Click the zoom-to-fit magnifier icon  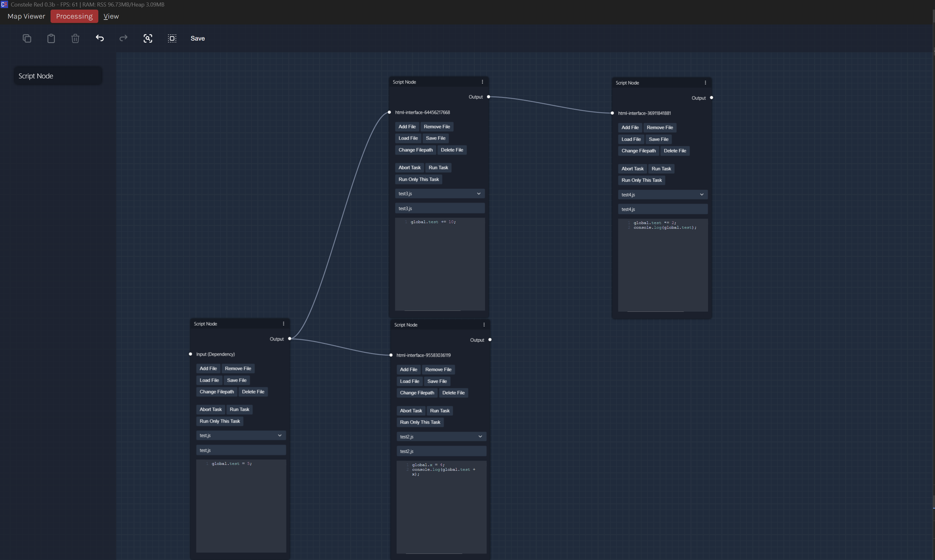148,38
